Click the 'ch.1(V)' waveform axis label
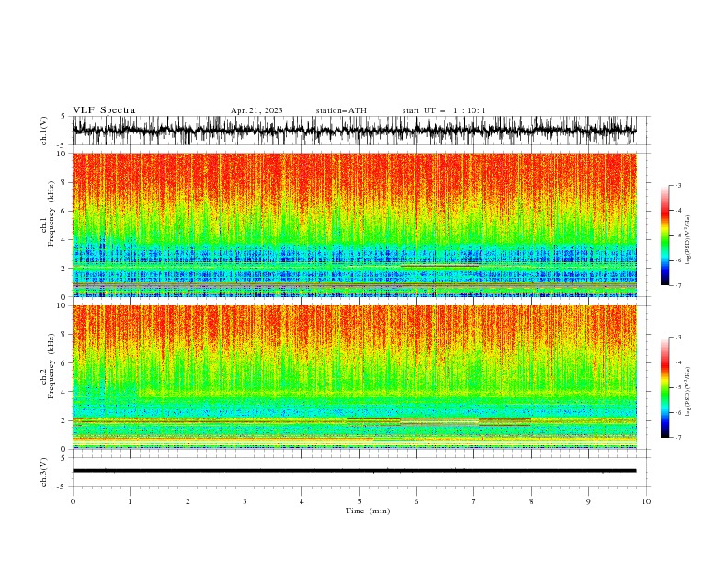 point(44,131)
